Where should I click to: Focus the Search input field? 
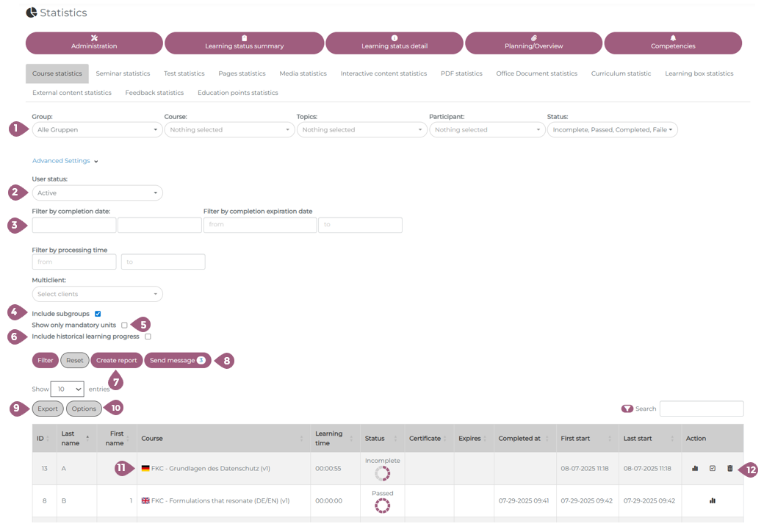tap(701, 409)
